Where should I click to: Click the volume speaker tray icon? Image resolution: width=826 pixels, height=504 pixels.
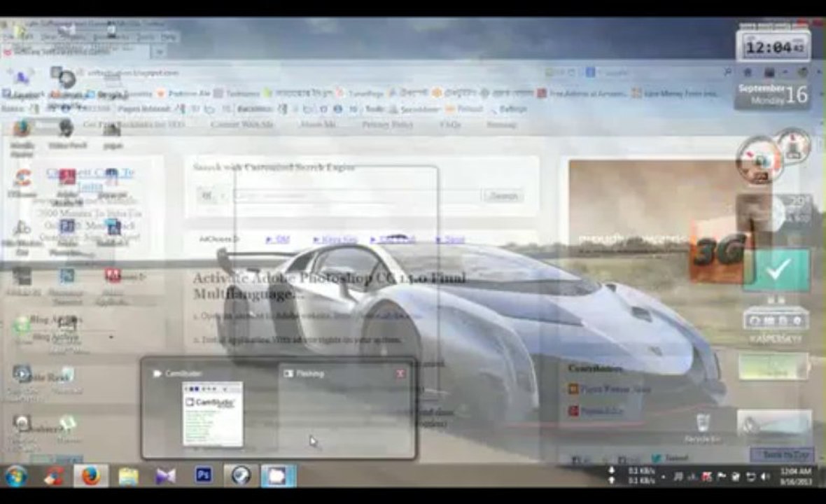[765, 477]
